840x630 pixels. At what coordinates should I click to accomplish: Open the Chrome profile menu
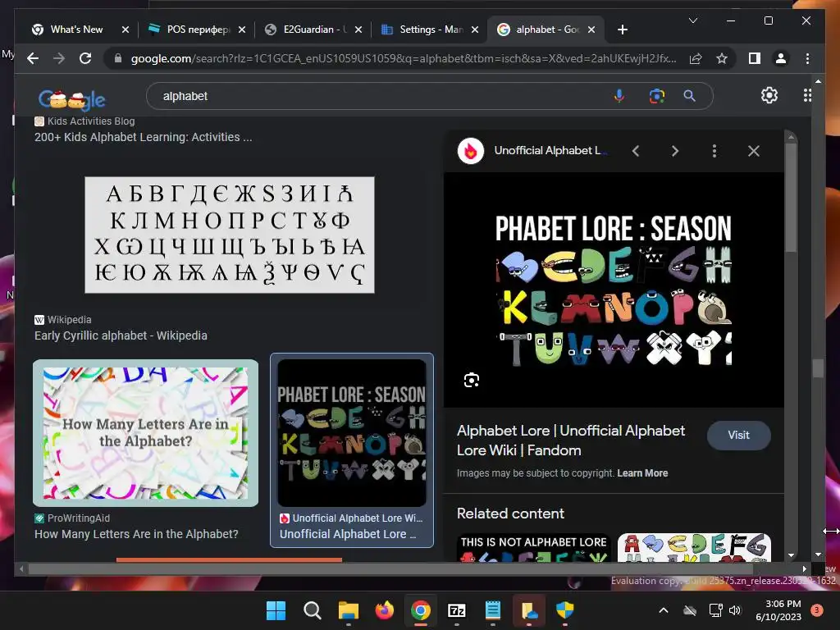tap(781, 58)
